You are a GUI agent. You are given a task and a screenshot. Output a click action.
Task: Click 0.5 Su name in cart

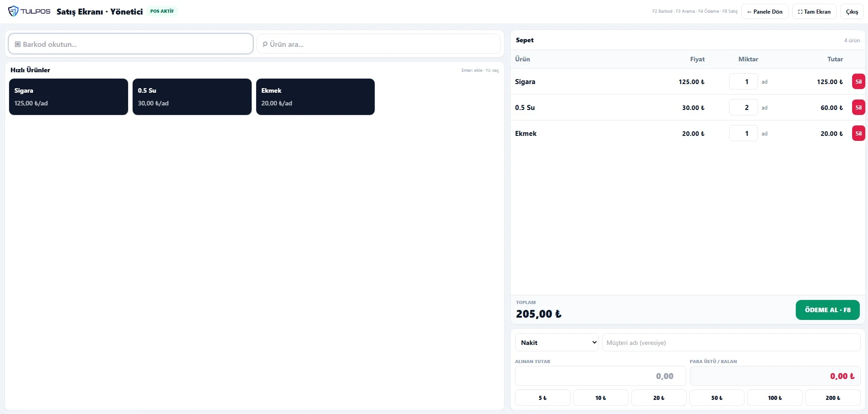[525, 108]
